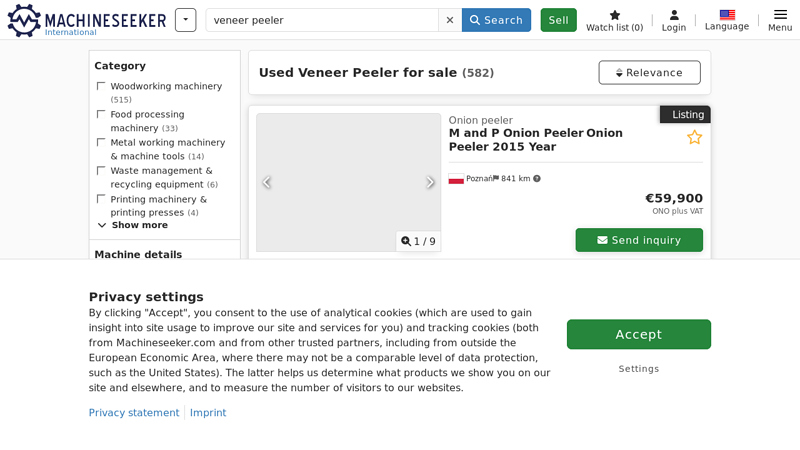Click the Accept cookies button

point(638,334)
